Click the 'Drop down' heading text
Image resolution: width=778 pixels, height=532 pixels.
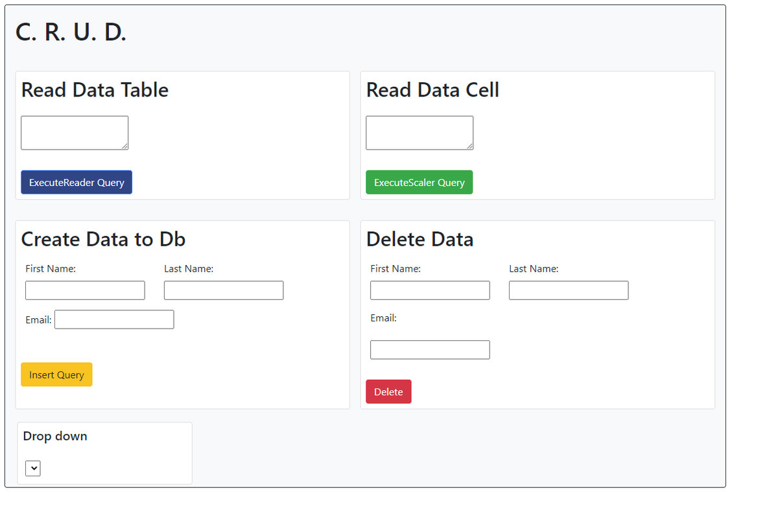pyautogui.click(x=55, y=436)
